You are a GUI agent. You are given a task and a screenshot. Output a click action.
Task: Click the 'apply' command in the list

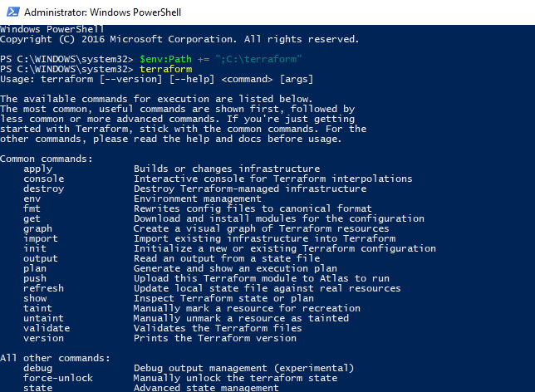[x=38, y=169]
